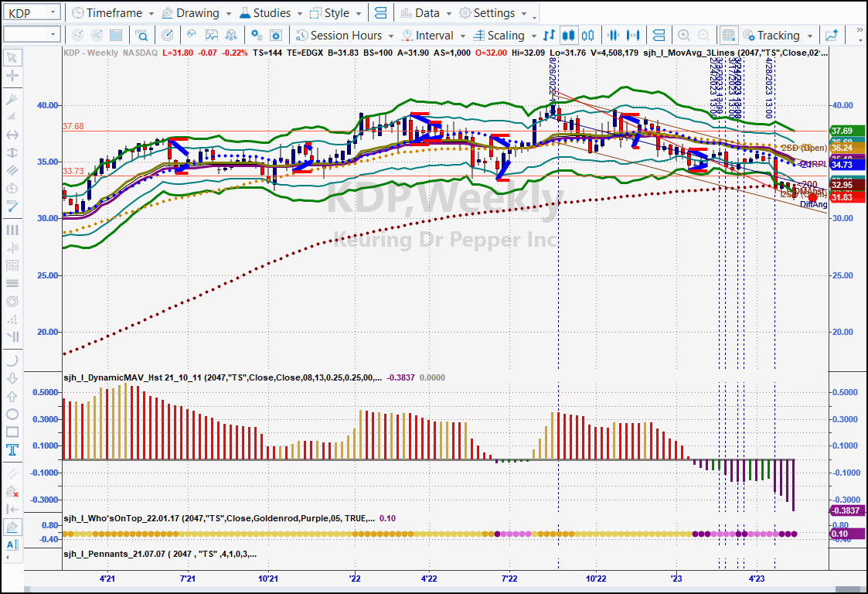Click the stacked subgraphs icon beside the zoom icons
This screenshot has width=868, height=594.
[x=659, y=36]
